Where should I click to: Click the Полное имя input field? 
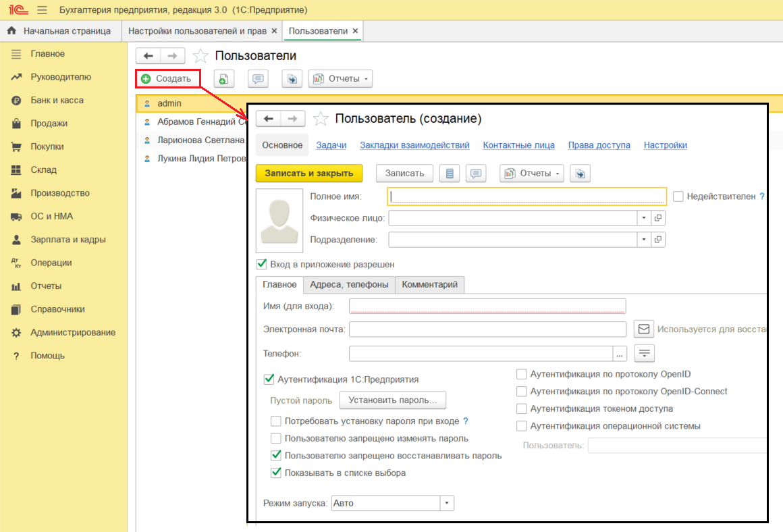[526, 196]
